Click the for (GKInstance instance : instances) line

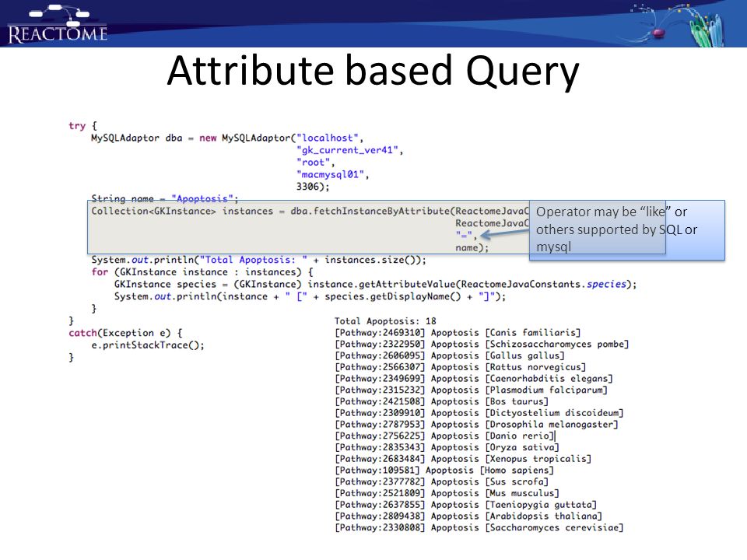[202, 272]
